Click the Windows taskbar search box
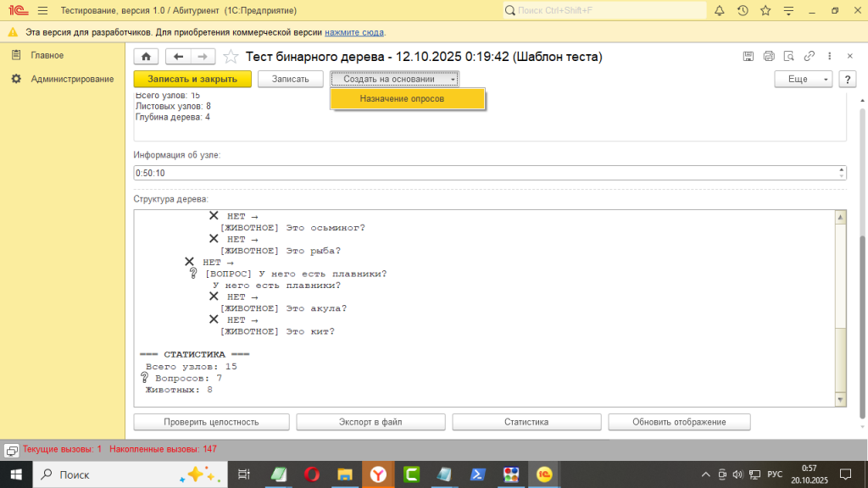Screen dimensions: 868x488 click(x=130, y=474)
